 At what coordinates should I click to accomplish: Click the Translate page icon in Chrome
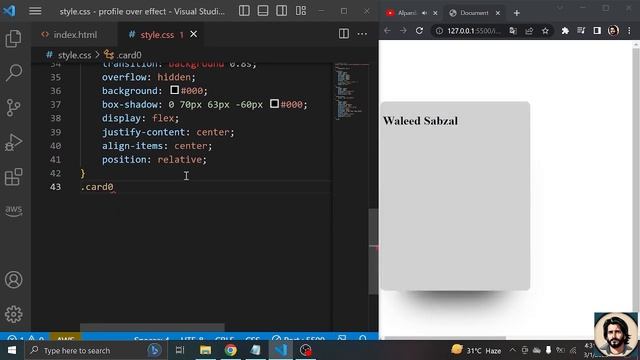(513, 31)
